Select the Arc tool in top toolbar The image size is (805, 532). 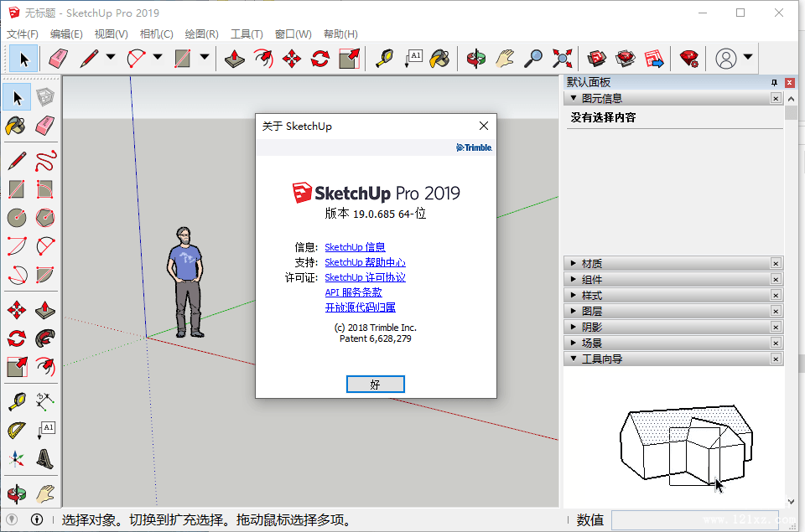tap(136, 58)
